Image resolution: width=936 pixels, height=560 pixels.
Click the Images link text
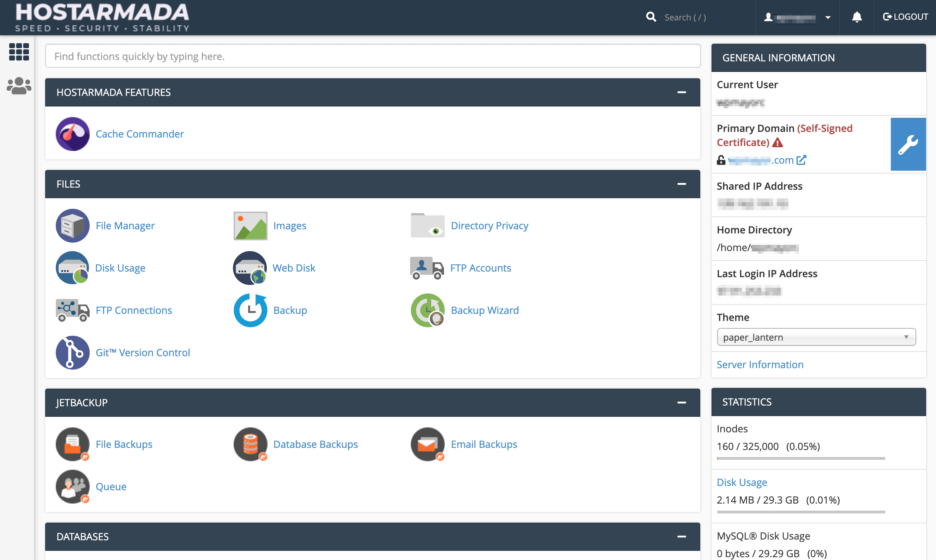click(290, 226)
